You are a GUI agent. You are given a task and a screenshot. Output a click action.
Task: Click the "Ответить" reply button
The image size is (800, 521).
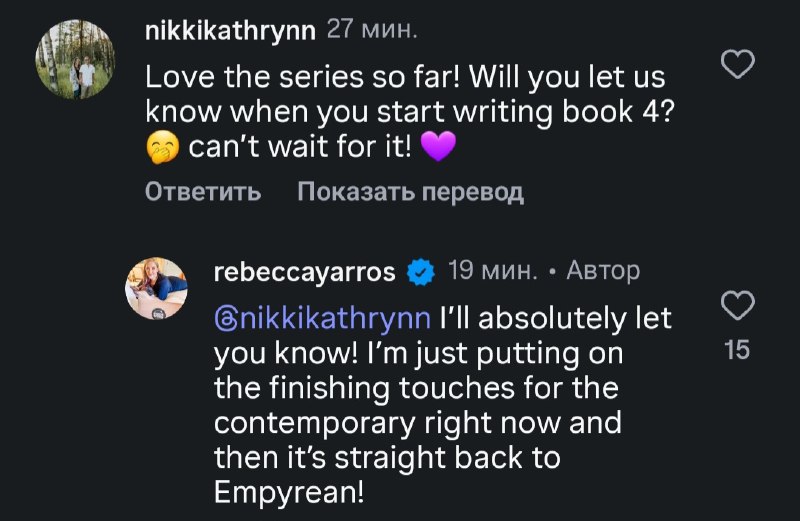click(203, 191)
